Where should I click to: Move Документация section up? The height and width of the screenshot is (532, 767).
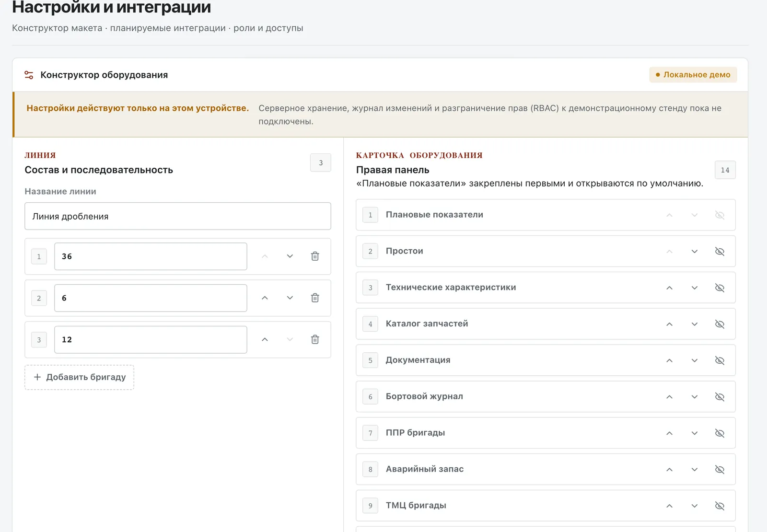tap(670, 361)
